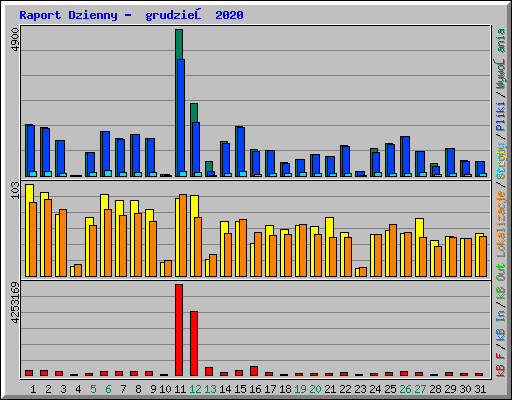
Task: Click the red 'kB F' legend label
Action: (x=501, y=364)
